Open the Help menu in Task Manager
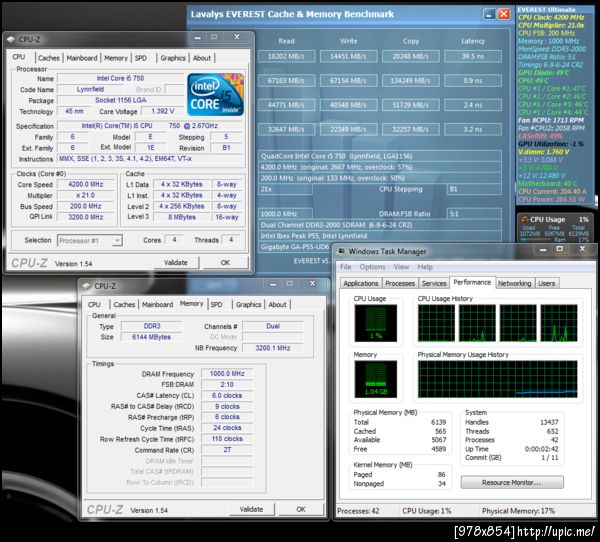The width and height of the screenshot is (600, 542). (x=425, y=267)
